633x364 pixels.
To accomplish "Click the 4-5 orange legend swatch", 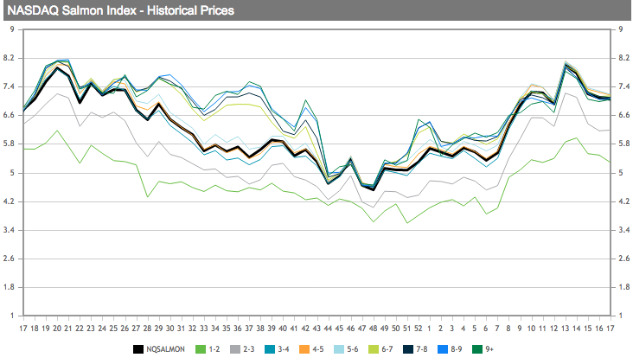I will click(304, 349).
